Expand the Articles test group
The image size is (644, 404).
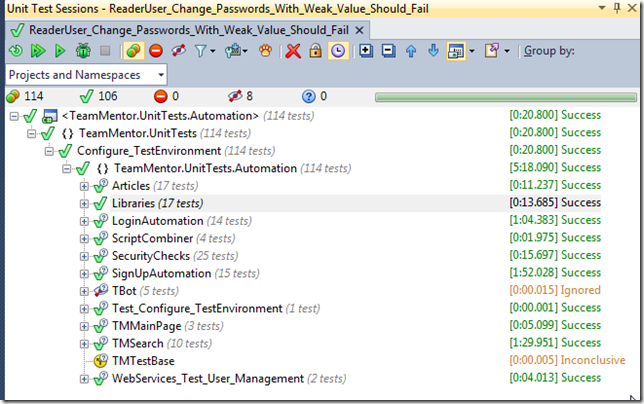[x=84, y=186]
